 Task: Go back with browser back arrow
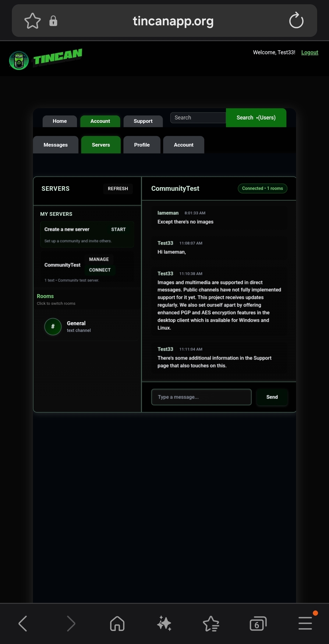pos(23,623)
